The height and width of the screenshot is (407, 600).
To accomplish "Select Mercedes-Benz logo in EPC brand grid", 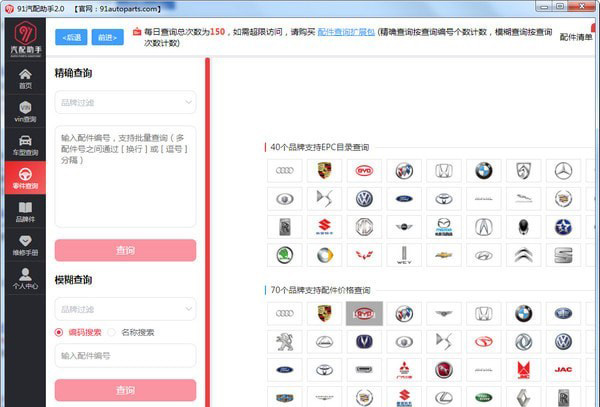I will (563, 171).
